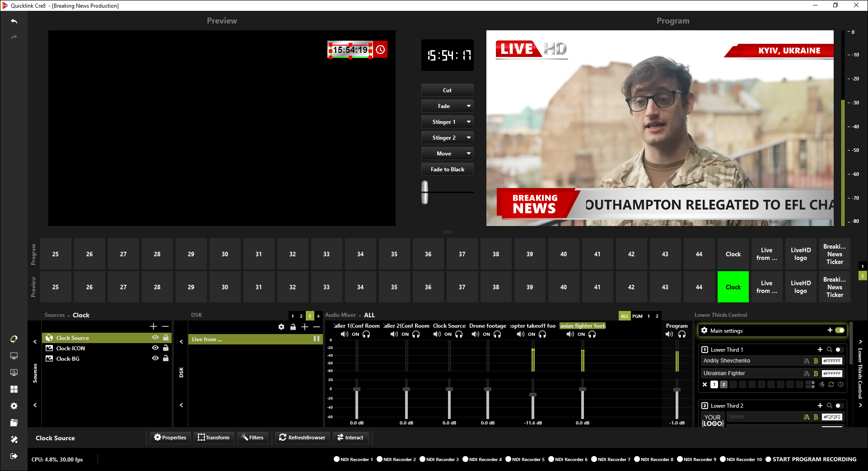Lock the Clock-ICON source
The width and height of the screenshot is (868, 471).
pyautogui.click(x=166, y=348)
